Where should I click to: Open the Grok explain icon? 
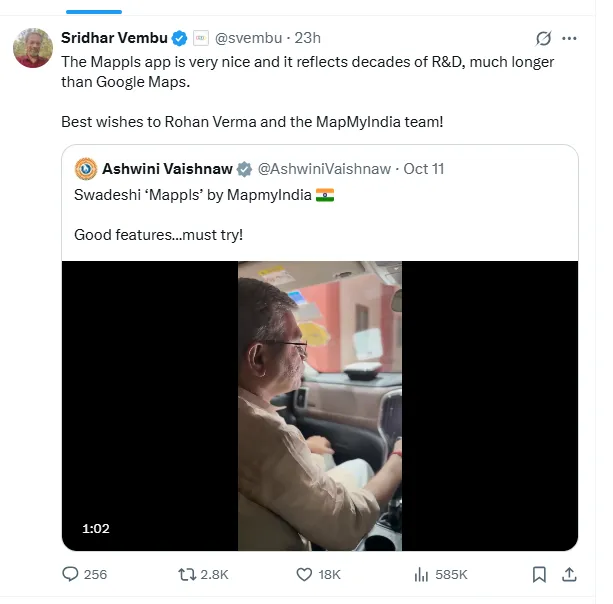(543, 39)
